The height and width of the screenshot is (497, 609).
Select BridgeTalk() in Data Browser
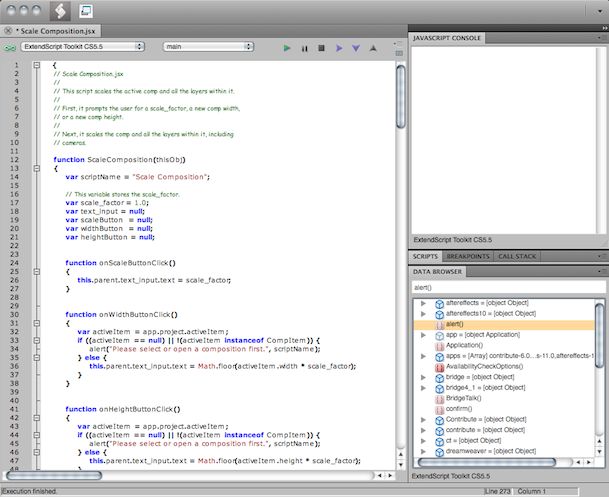click(x=463, y=398)
